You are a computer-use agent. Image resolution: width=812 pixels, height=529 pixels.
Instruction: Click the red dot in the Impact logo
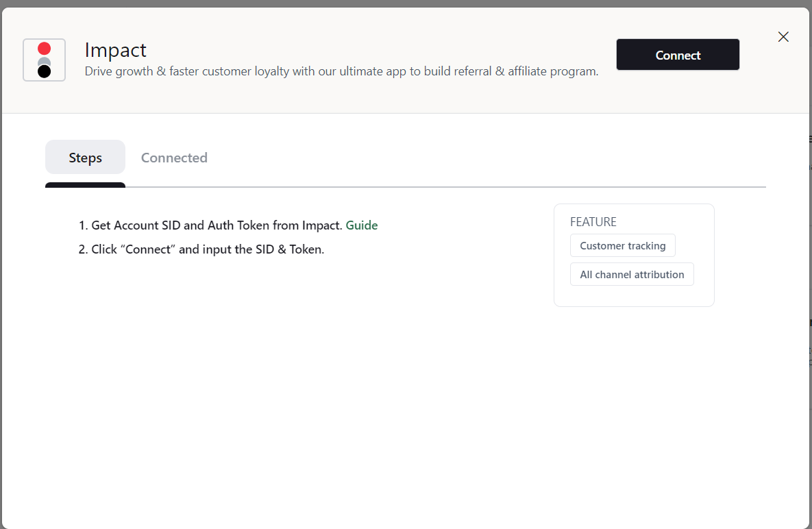44,48
